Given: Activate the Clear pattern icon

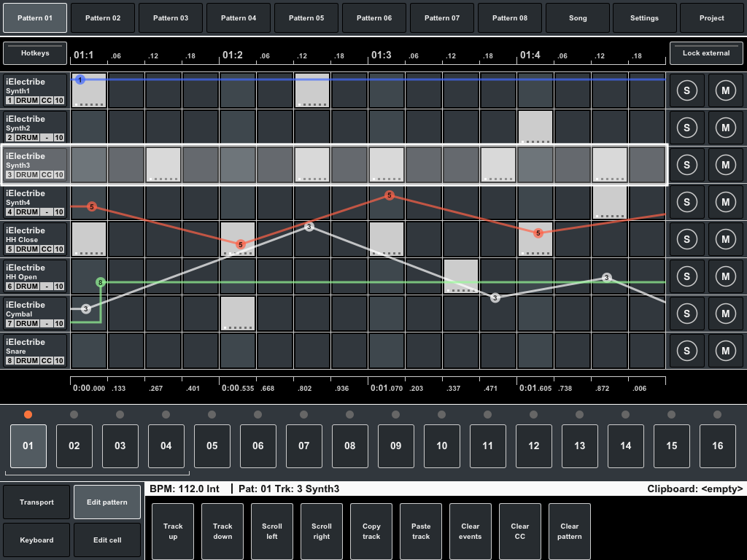Looking at the screenshot, I should (x=569, y=531).
